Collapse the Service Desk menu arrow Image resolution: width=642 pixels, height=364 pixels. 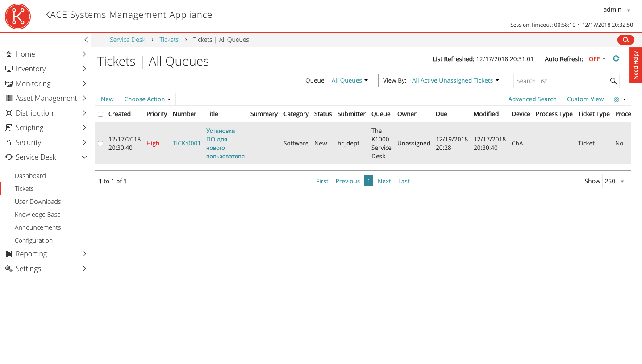[x=84, y=157]
